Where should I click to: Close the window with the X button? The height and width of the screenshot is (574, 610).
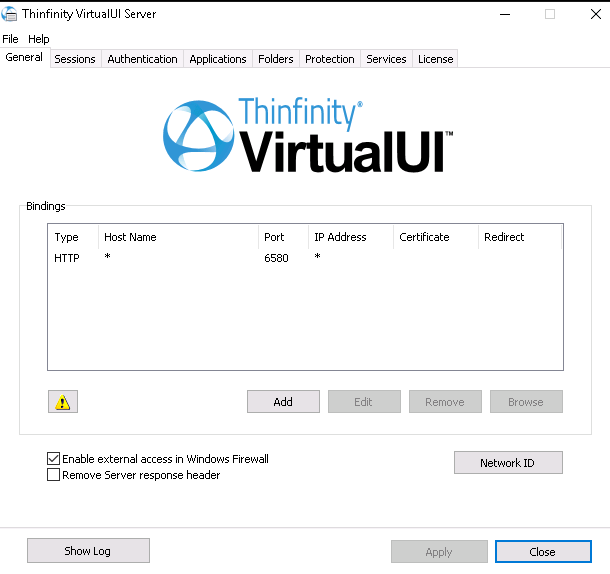click(x=596, y=14)
